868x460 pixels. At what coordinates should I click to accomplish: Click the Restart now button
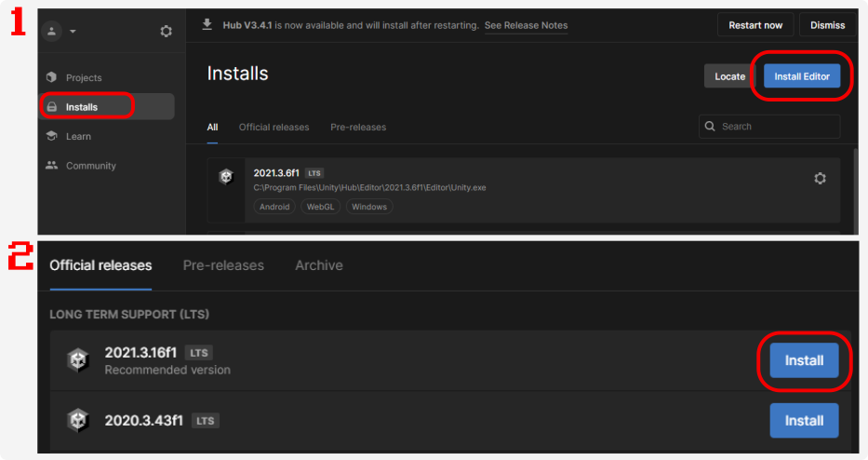pos(755,25)
